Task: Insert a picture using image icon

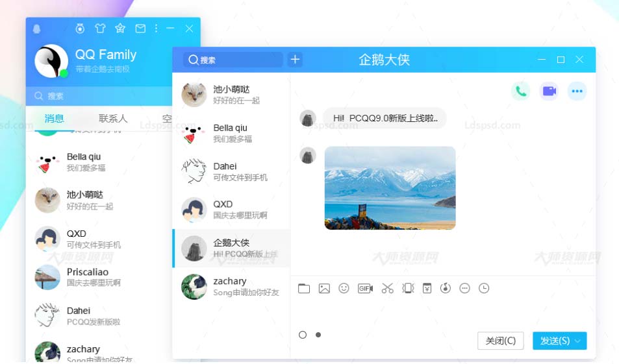Action: click(x=324, y=288)
